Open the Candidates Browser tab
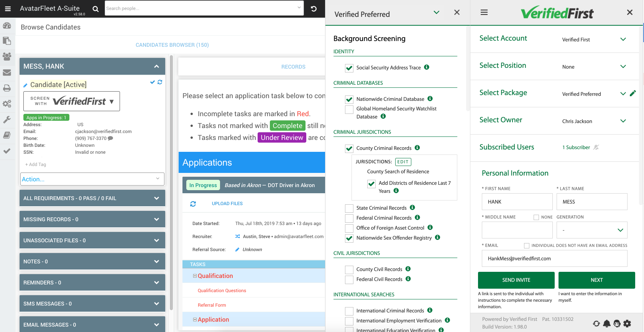644x332 pixels. coord(172,45)
